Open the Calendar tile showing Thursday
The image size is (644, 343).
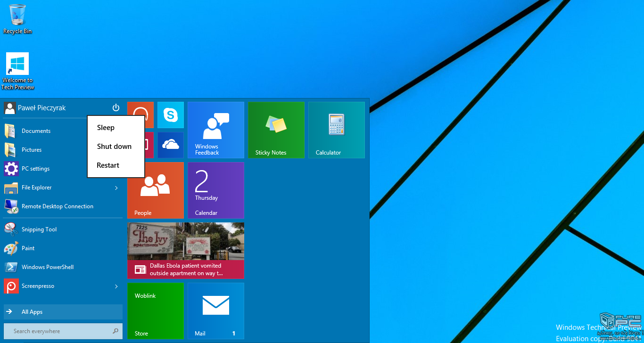click(x=215, y=190)
